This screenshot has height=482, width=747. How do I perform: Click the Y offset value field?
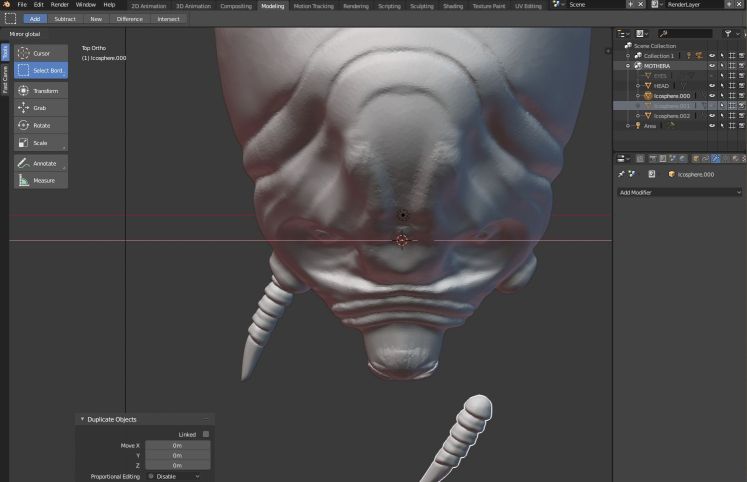pyautogui.click(x=177, y=455)
